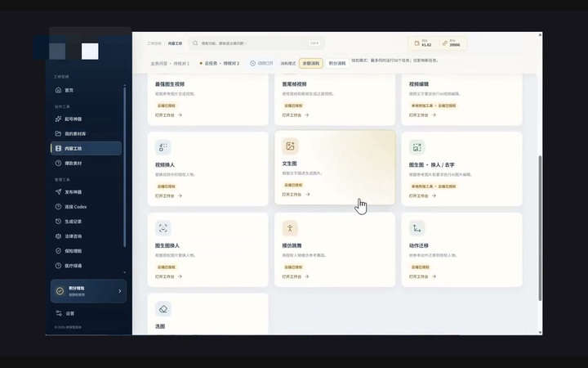Open 打开工作台 link under 图生图·换人/去字
The height and width of the screenshot is (368, 588).
coord(423,195)
